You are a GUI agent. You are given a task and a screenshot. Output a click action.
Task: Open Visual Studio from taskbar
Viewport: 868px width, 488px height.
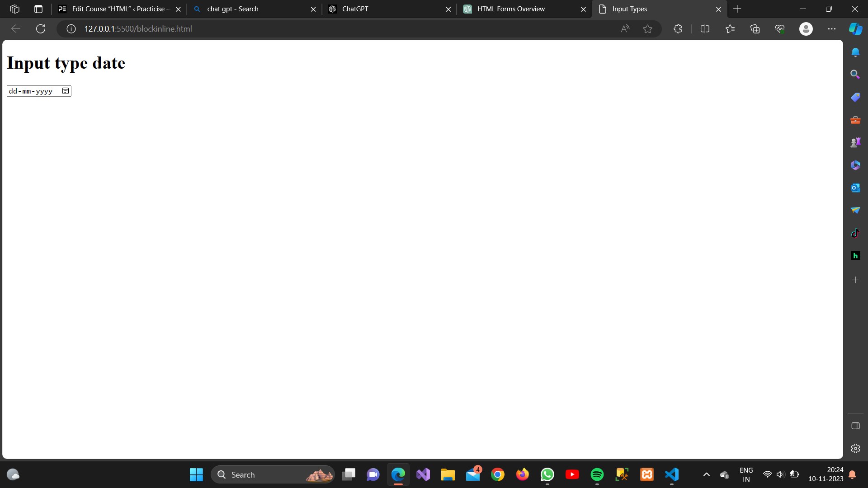(x=423, y=475)
